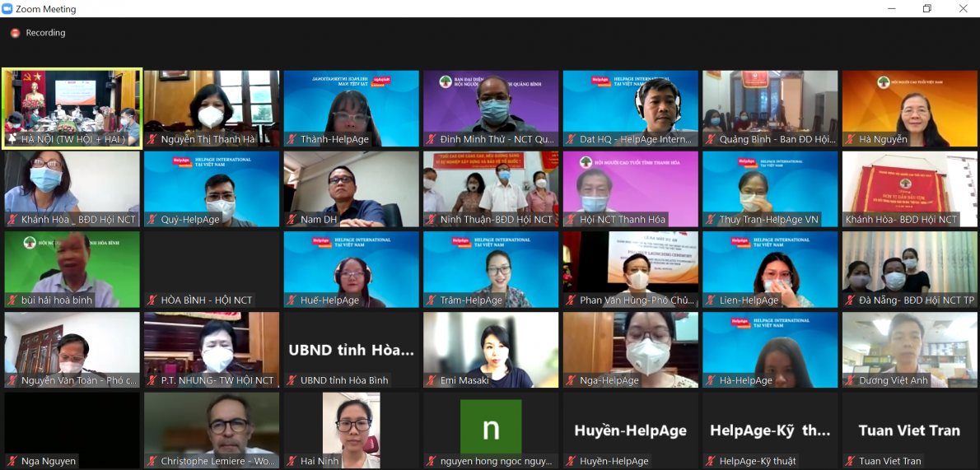The height and width of the screenshot is (470, 980).
Task: Click muted mic icon by Hai Ninh
Action: [x=292, y=461]
